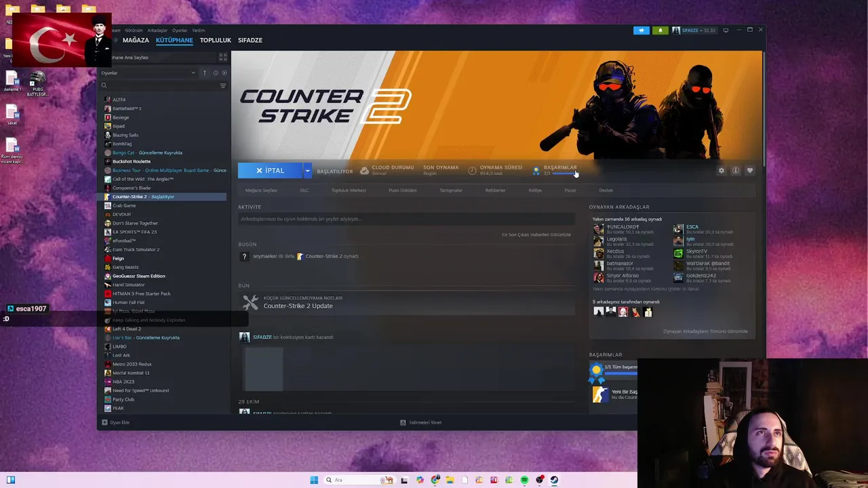Open the Counter-Strike 2 Update news
The width and height of the screenshot is (868, 488).
pos(298,306)
